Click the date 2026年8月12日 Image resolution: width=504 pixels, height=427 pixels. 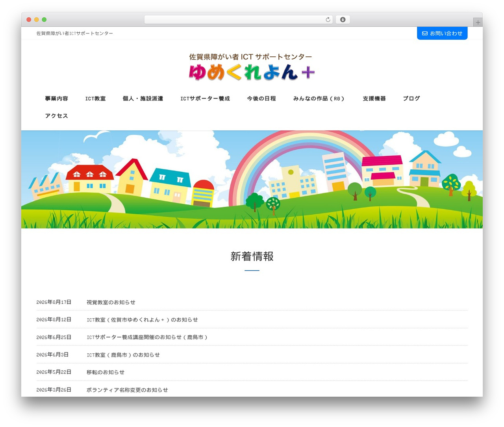click(54, 320)
